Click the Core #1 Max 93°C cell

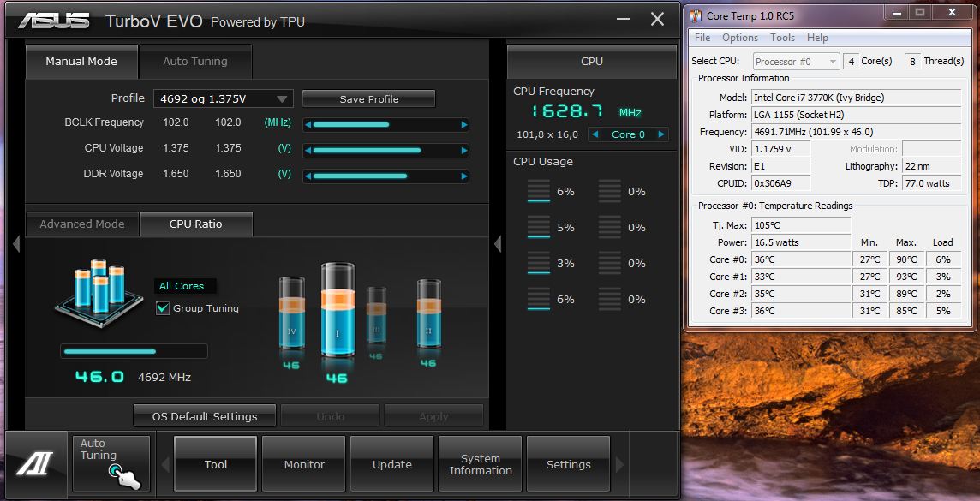(906, 277)
